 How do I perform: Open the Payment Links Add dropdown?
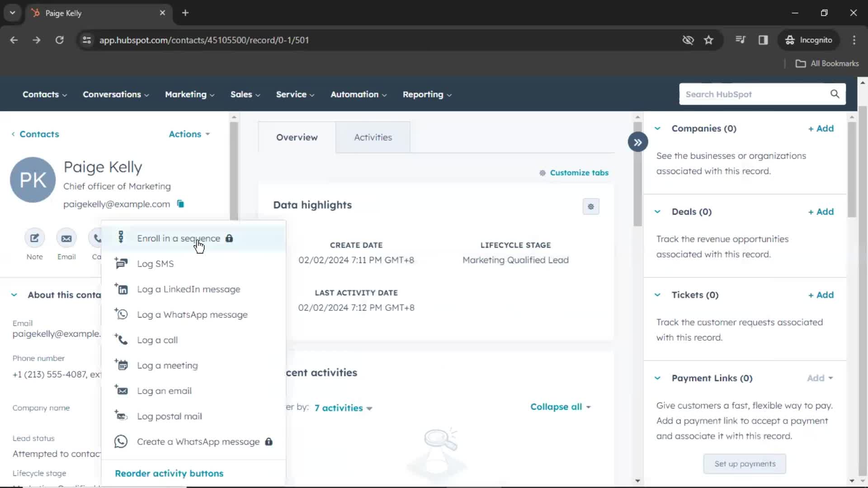click(820, 378)
